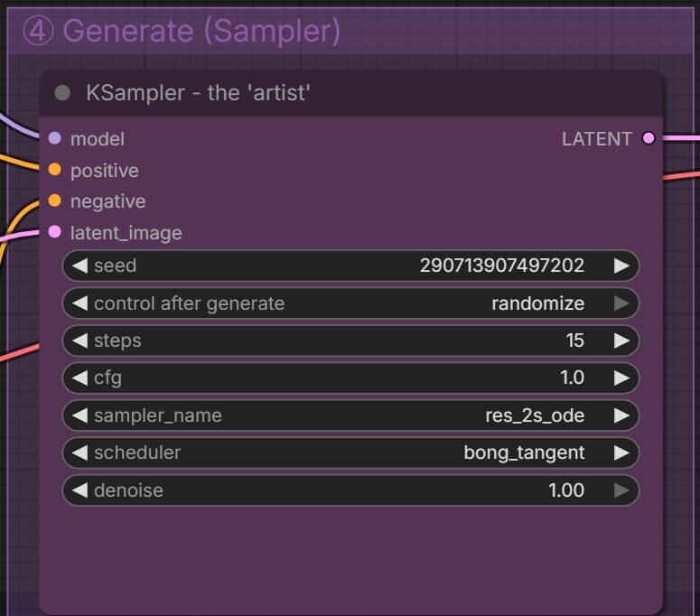Open the bong_tangent scheduler list

pyautogui.click(x=524, y=453)
